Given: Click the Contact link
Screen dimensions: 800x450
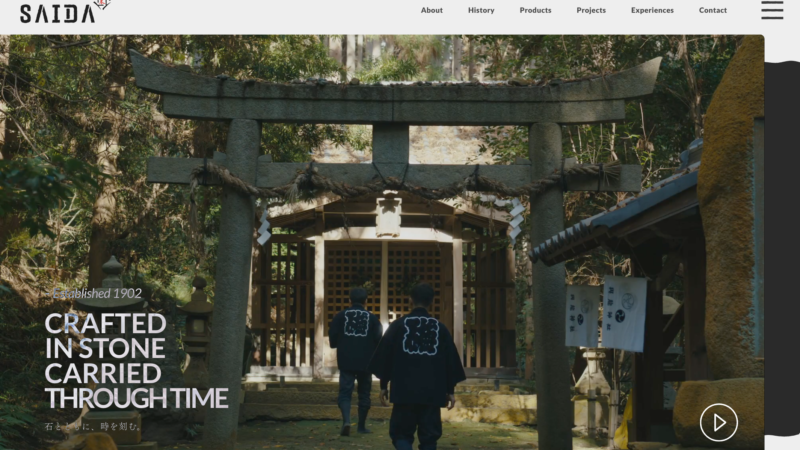Looking at the screenshot, I should pyautogui.click(x=713, y=10).
